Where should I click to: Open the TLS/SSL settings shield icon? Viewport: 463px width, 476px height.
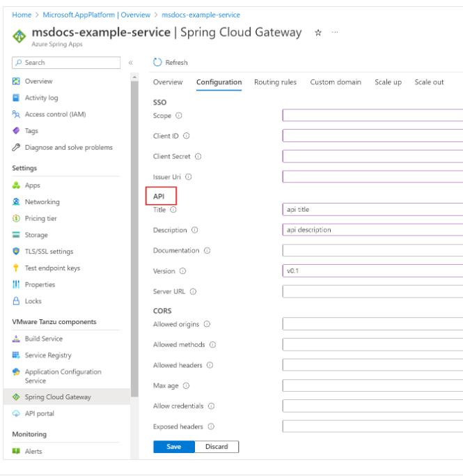(x=16, y=252)
